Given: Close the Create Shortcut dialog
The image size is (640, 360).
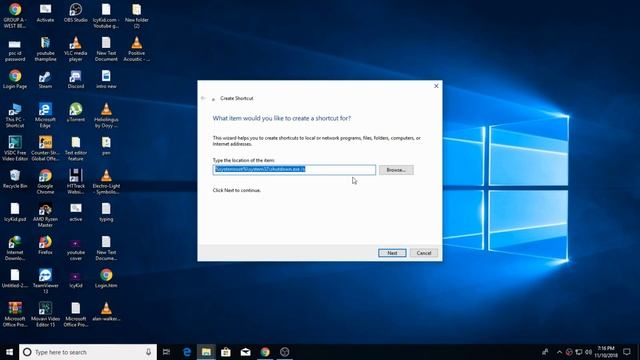Looking at the screenshot, I should tap(436, 86).
